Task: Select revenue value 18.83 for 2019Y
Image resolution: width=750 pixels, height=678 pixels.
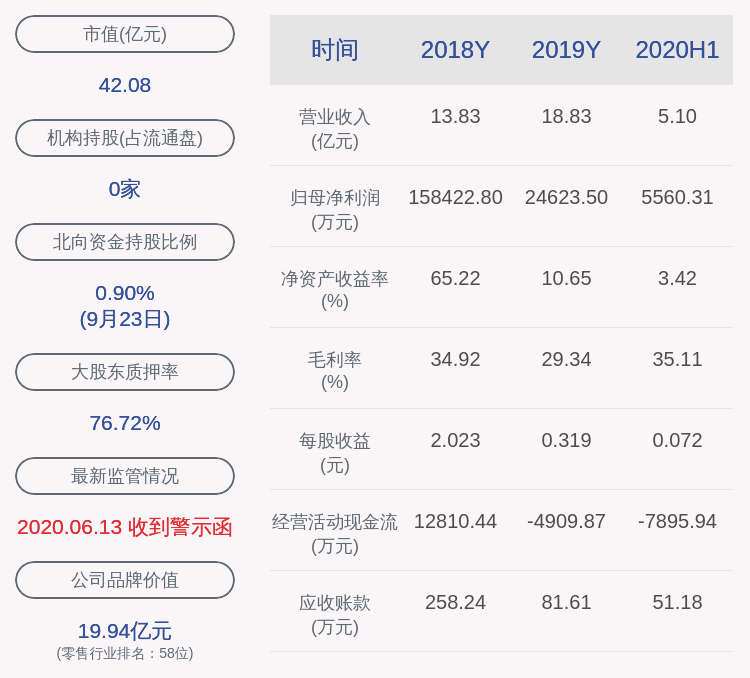Action: (x=566, y=116)
